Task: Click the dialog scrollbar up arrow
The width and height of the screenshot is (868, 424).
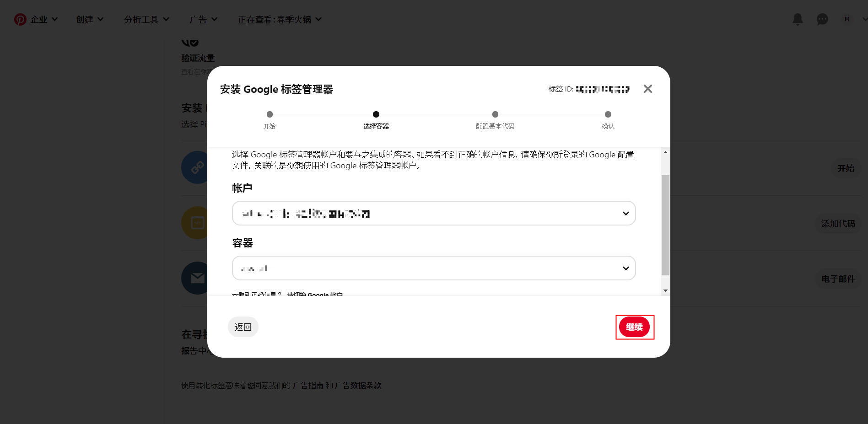Action: click(665, 152)
